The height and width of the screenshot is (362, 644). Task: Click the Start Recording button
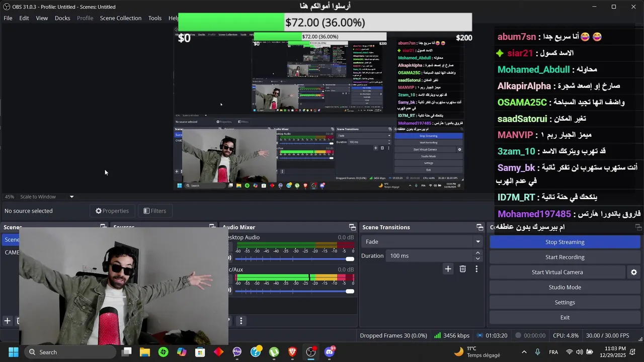(565, 257)
